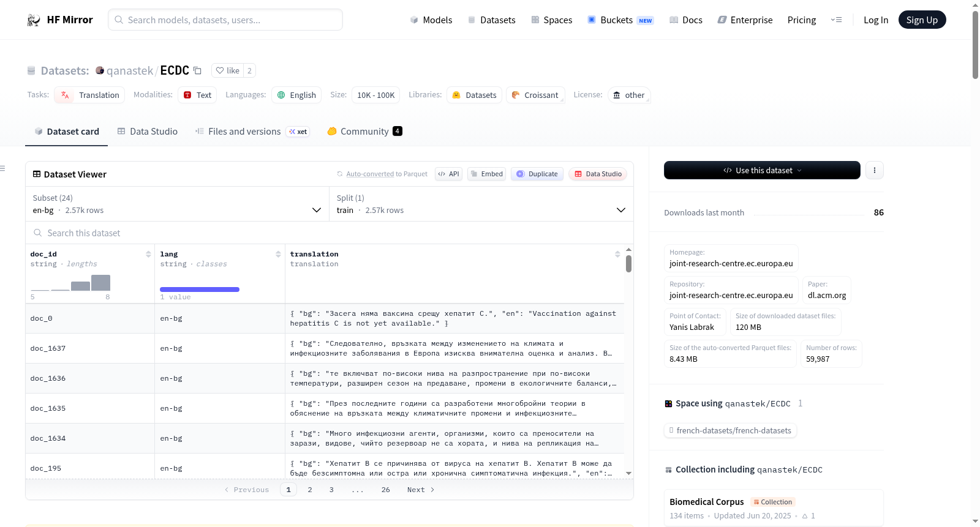
Task: Open the Use this dataset dropdown
Action: pyautogui.click(x=762, y=170)
